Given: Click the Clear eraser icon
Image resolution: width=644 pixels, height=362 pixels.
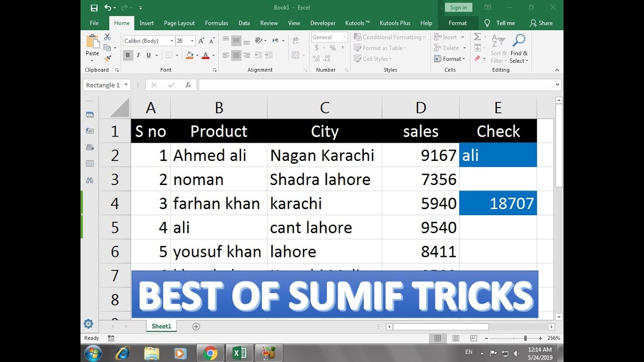Looking at the screenshot, I should click(x=477, y=59).
